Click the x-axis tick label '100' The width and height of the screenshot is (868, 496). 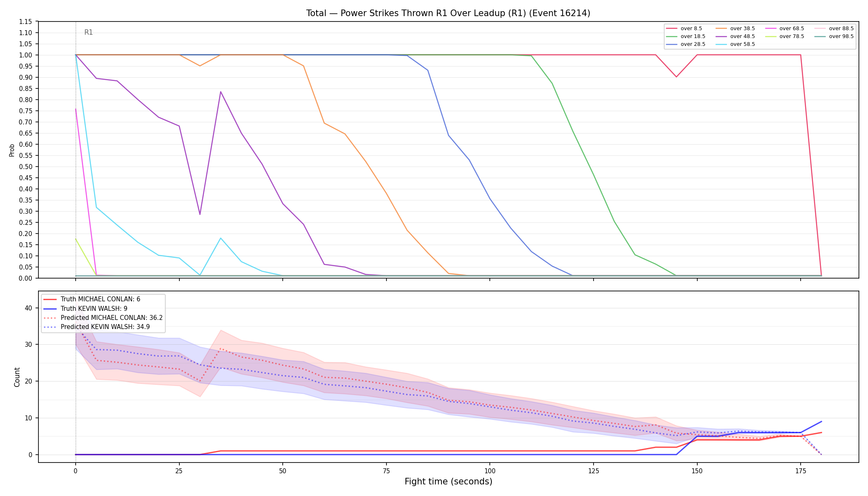(x=490, y=470)
